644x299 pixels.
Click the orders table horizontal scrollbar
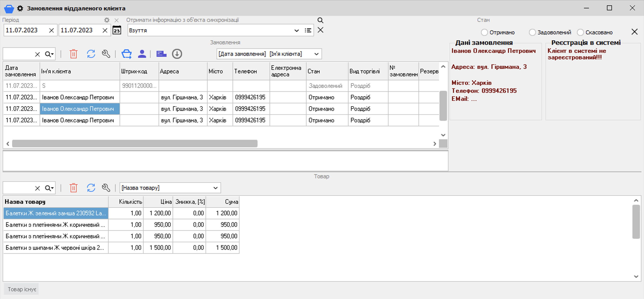(x=134, y=143)
